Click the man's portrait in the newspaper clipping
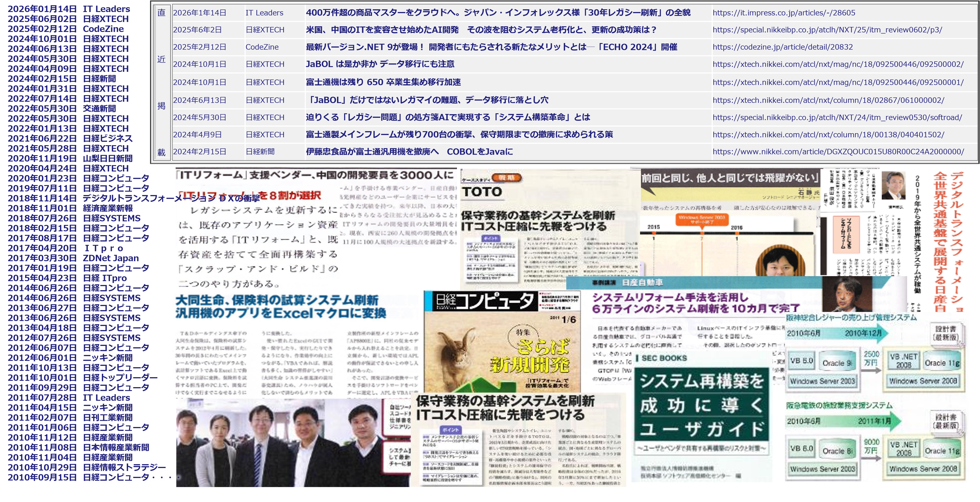 point(893,186)
